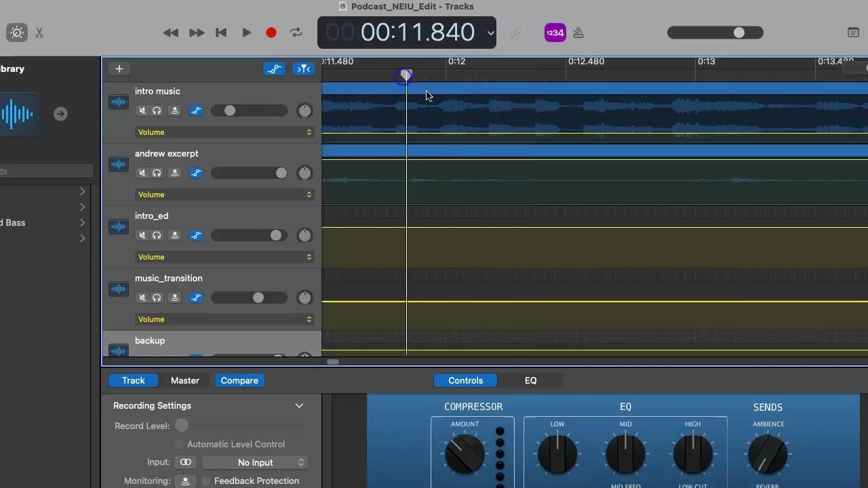Toggle automation on intro_ed track
Screen dimensions: 868x488
coord(196,235)
